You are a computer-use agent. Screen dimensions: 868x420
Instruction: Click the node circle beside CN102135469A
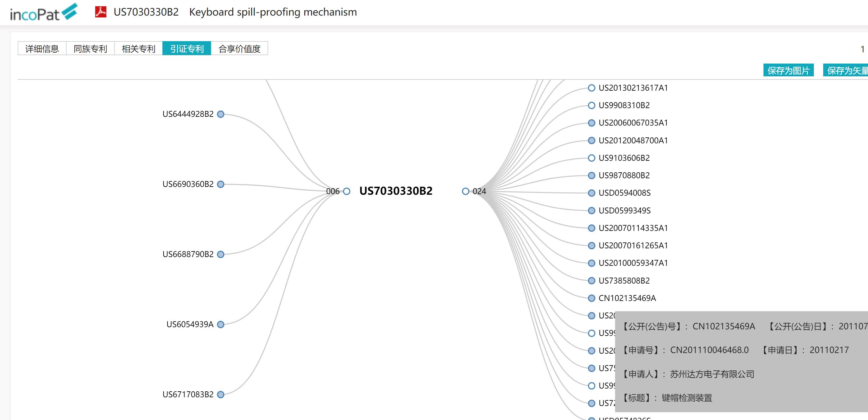(591, 298)
